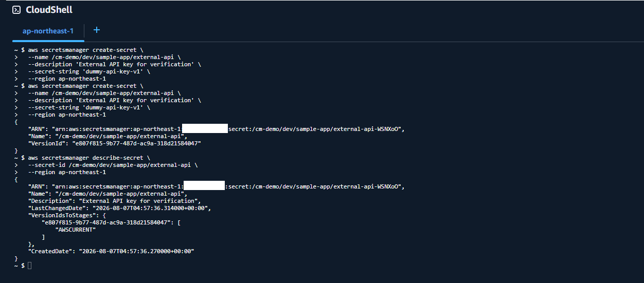Viewport: 644px width, 283px height.
Task: Click the "VersionIdsToStages" key line
Action: tap(68, 215)
